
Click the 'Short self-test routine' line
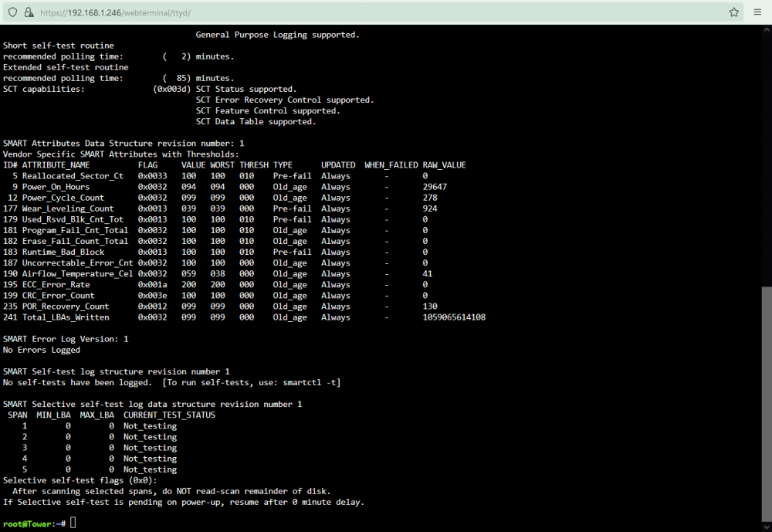58,46
